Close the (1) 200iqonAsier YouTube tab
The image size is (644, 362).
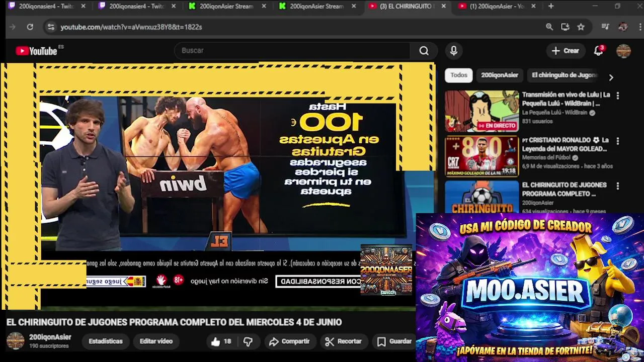[x=533, y=6]
